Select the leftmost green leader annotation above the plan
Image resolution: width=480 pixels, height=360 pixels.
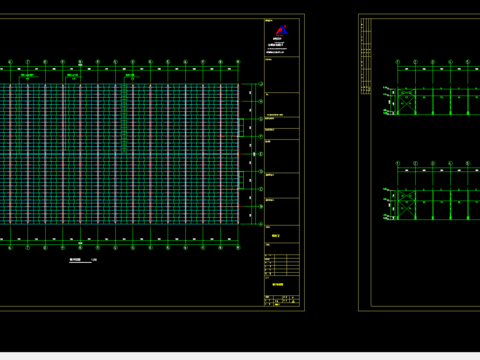[x=28, y=76]
